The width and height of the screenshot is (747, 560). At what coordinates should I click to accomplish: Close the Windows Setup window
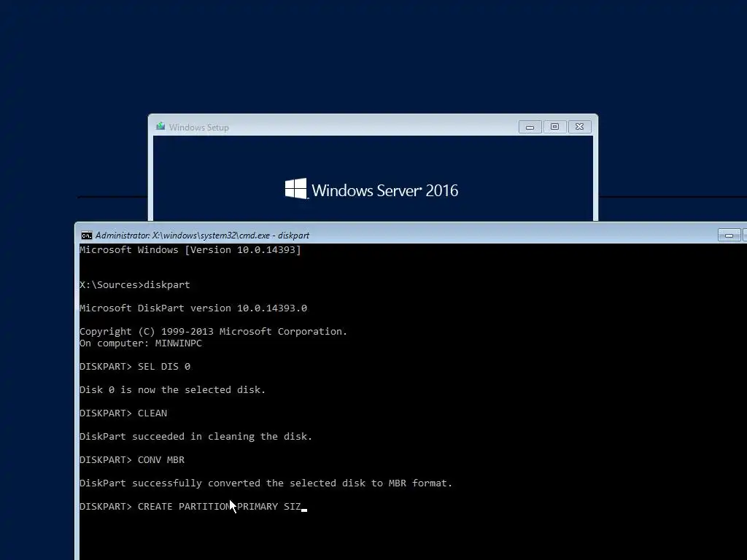tap(579, 127)
